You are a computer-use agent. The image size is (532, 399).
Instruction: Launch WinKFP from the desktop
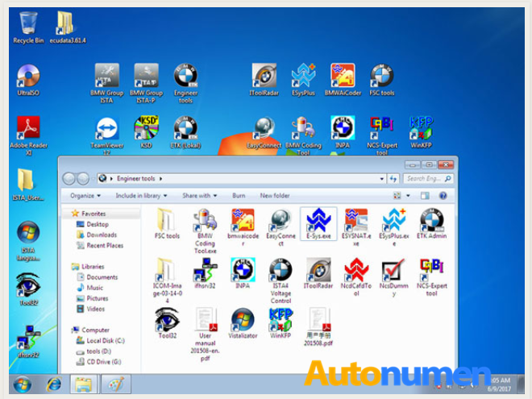(x=421, y=132)
